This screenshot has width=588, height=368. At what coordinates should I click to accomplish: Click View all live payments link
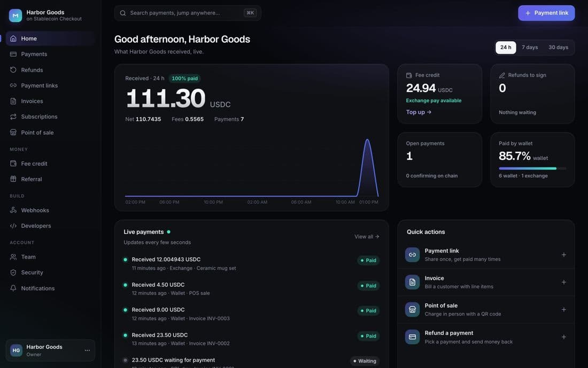pyautogui.click(x=367, y=237)
